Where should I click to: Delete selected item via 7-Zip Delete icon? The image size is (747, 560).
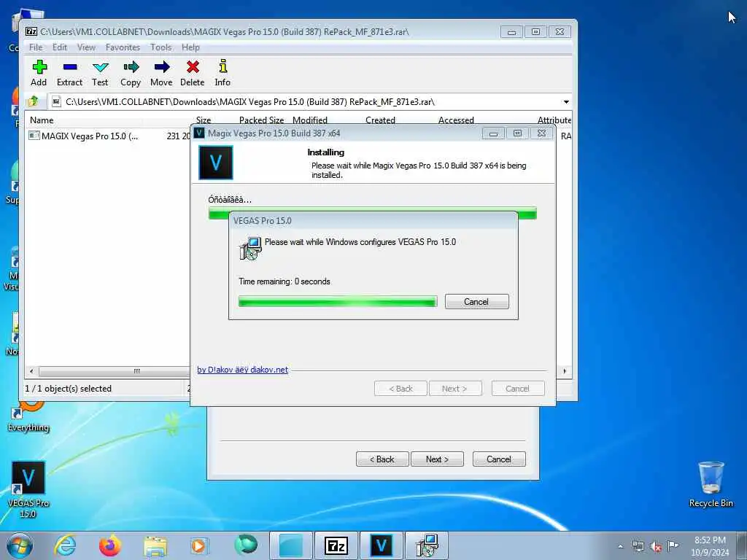[193, 73]
